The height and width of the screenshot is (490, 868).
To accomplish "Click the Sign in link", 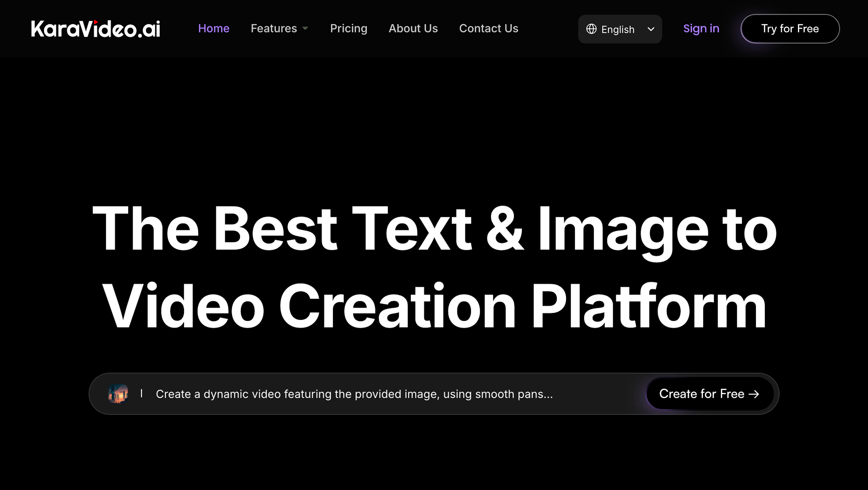I will pos(701,28).
